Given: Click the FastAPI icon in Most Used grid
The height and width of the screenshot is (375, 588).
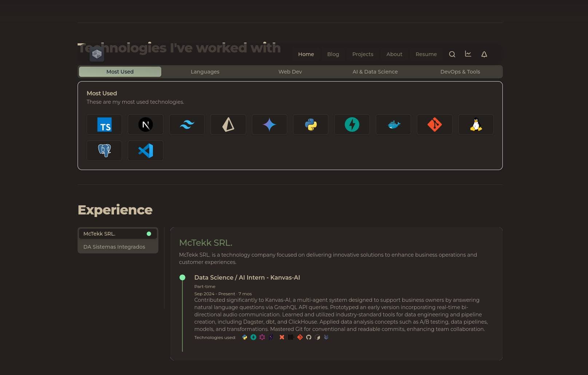Looking at the screenshot, I should tap(352, 125).
